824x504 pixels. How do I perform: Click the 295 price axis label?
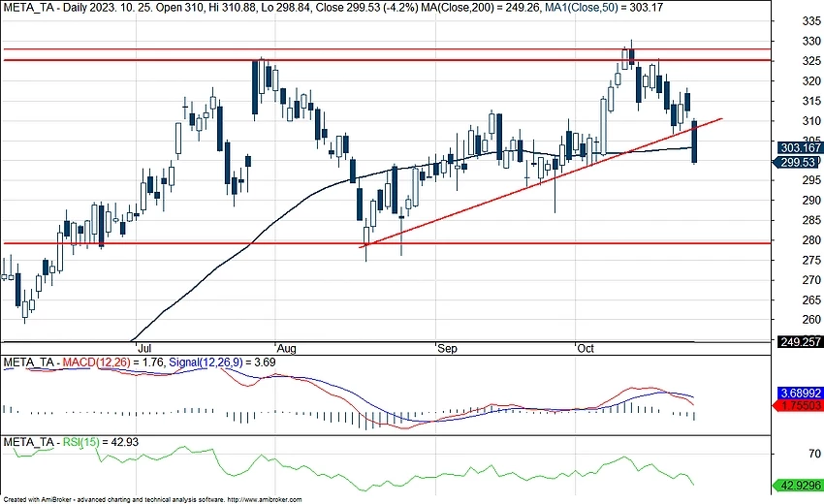pos(811,180)
